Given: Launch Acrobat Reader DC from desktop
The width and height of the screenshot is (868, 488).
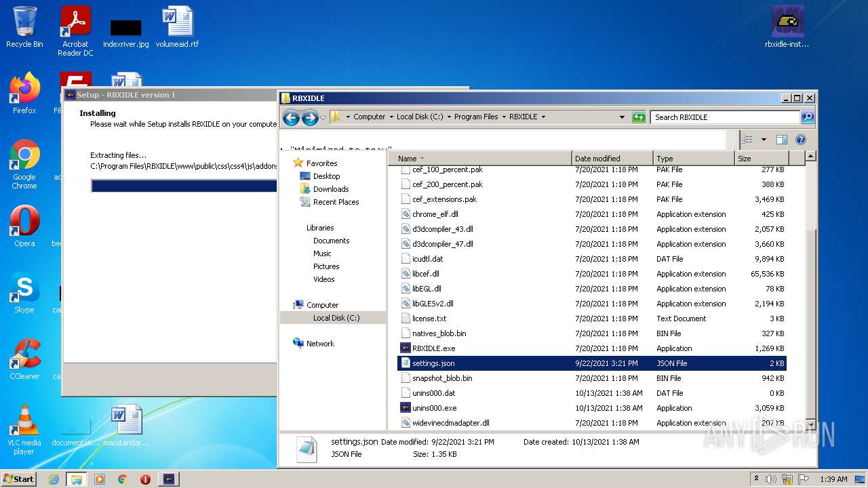Looking at the screenshot, I should click(x=75, y=30).
